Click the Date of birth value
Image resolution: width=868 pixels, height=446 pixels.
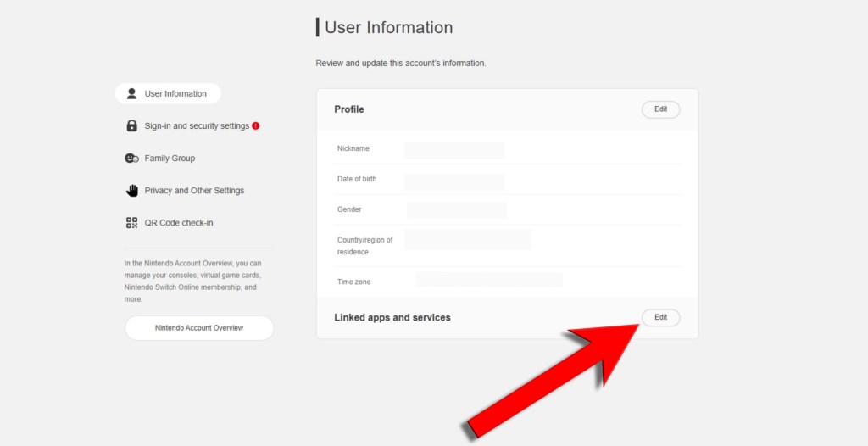[454, 181]
